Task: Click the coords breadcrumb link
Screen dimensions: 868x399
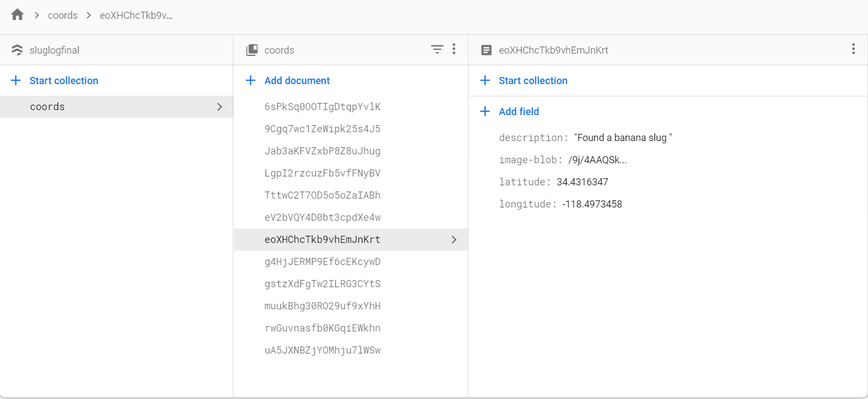Action: [63, 15]
